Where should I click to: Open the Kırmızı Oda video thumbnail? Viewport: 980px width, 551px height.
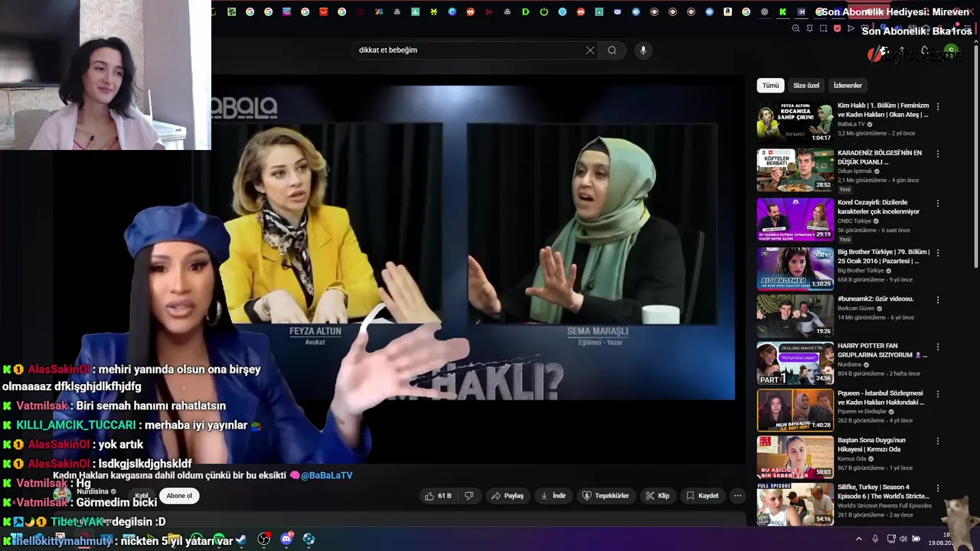[x=795, y=457]
